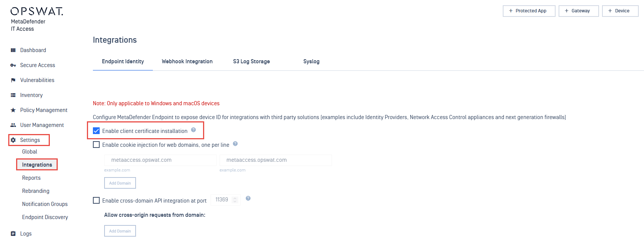The width and height of the screenshot is (644, 252).
Task: Enable cookie injection for web domains
Action: (x=96, y=145)
